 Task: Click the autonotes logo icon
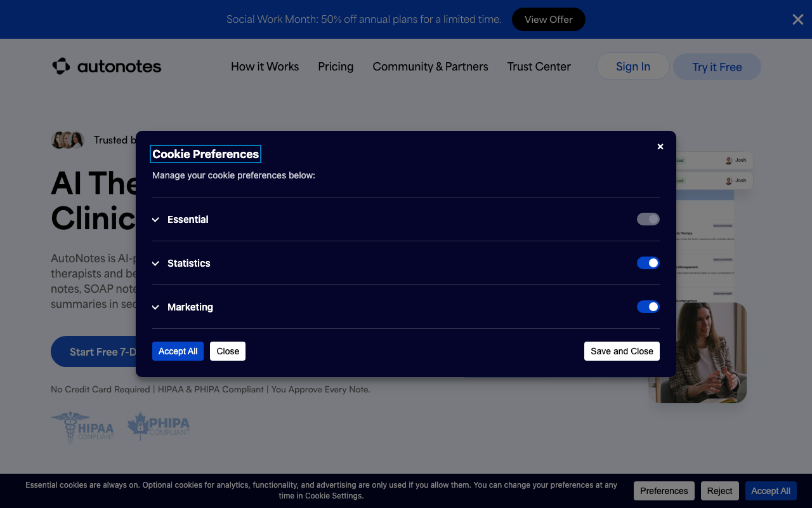(61, 66)
